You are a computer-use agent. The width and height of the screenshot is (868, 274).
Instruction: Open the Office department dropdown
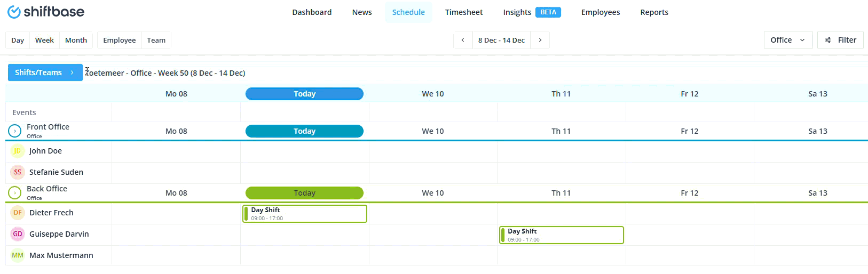pos(788,40)
